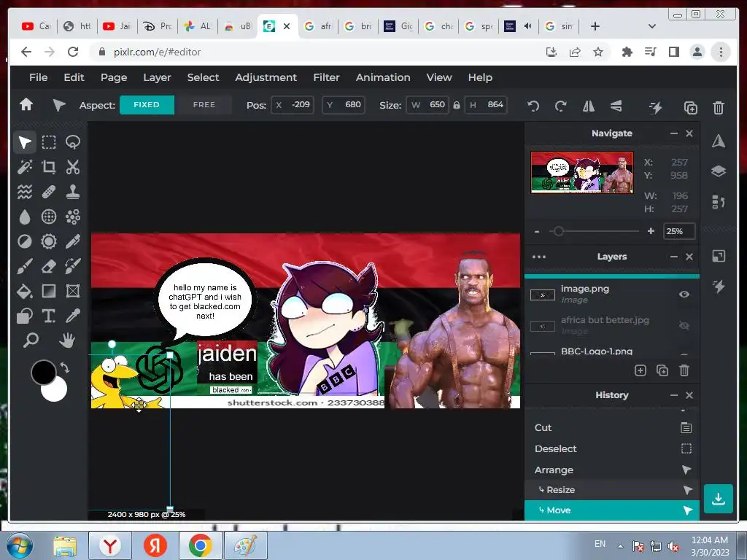Show hidden system tray icons
This screenshot has width=747, height=560.
pos(620,545)
